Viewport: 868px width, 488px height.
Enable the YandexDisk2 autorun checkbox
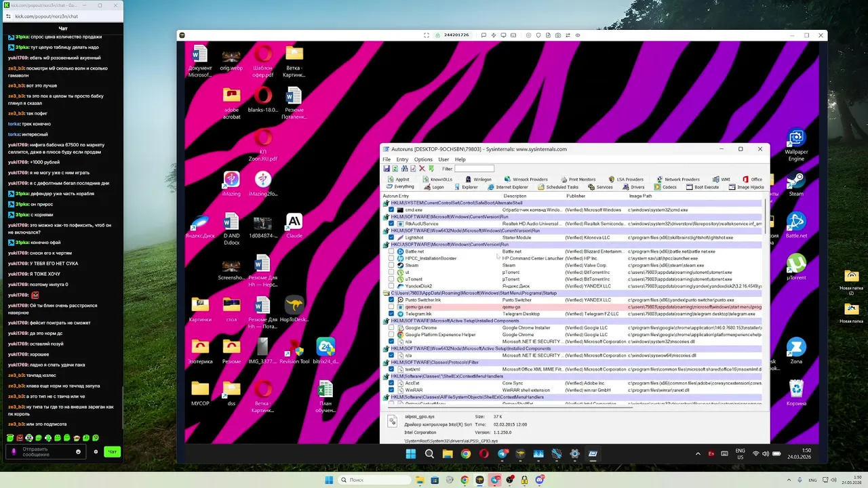click(391, 286)
